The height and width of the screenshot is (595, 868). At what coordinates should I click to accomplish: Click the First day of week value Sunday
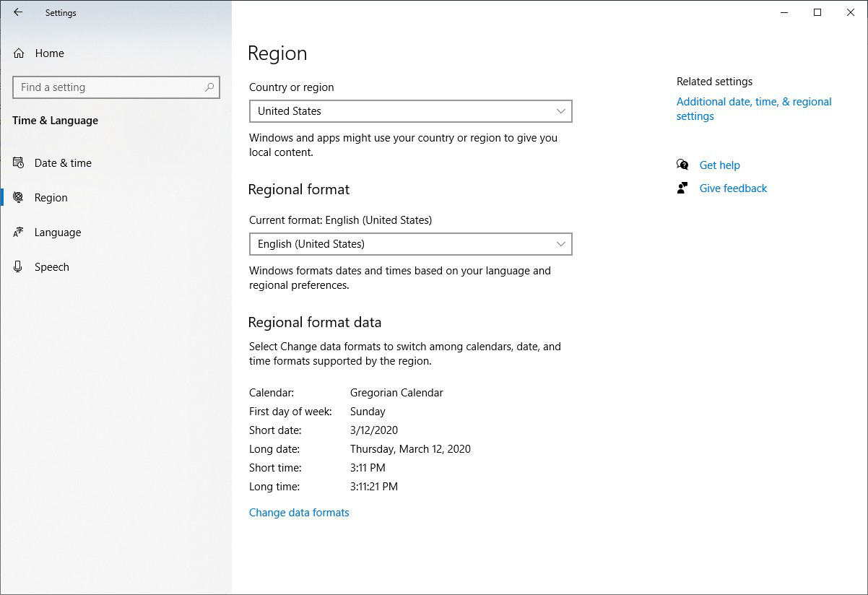click(368, 412)
